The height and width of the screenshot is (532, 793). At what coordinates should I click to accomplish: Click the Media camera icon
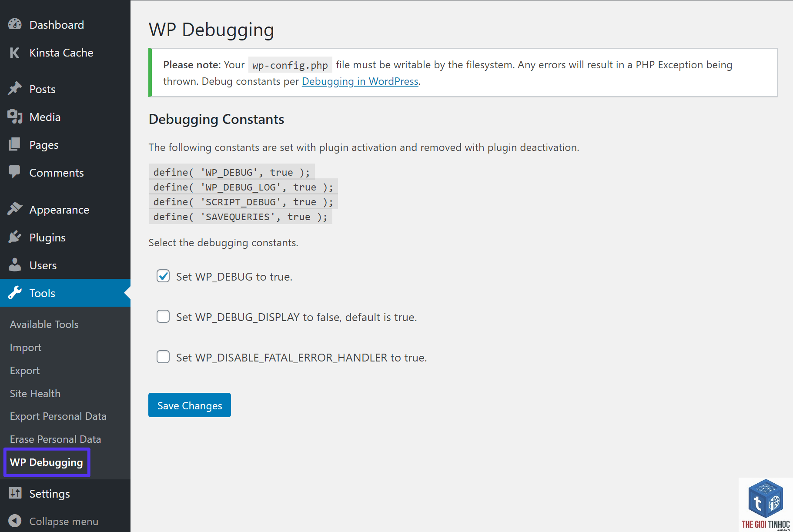click(15, 117)
